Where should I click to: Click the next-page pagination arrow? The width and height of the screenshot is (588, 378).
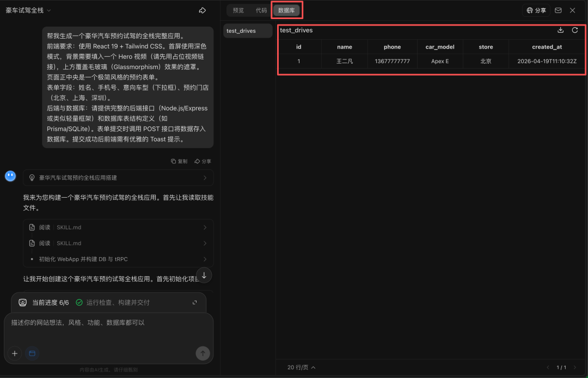576,367
